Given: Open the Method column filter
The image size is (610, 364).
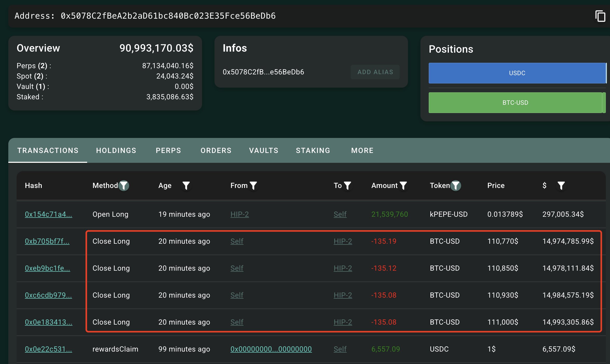Looking at the screenshot, I should [x=124, y=186].
